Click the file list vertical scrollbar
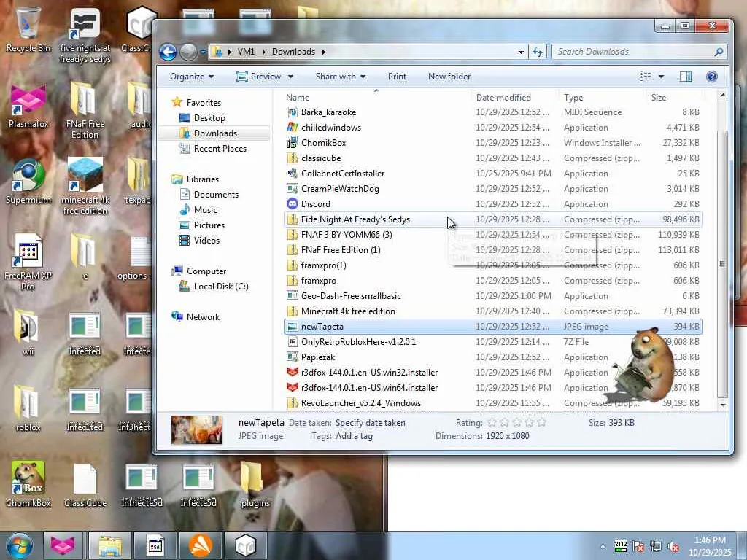 tap(722, 262)
